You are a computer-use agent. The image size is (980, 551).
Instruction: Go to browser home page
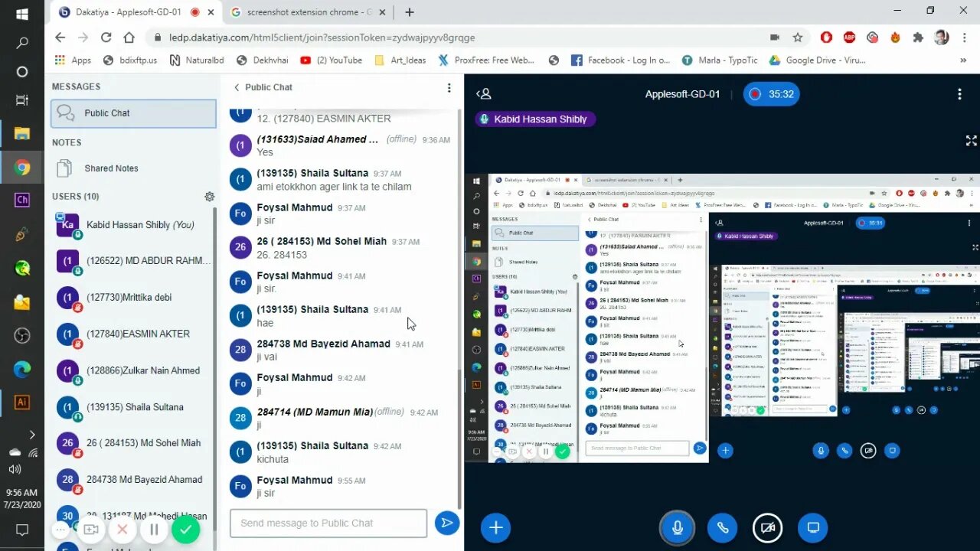pyautogui.click(x=129, y=37)
